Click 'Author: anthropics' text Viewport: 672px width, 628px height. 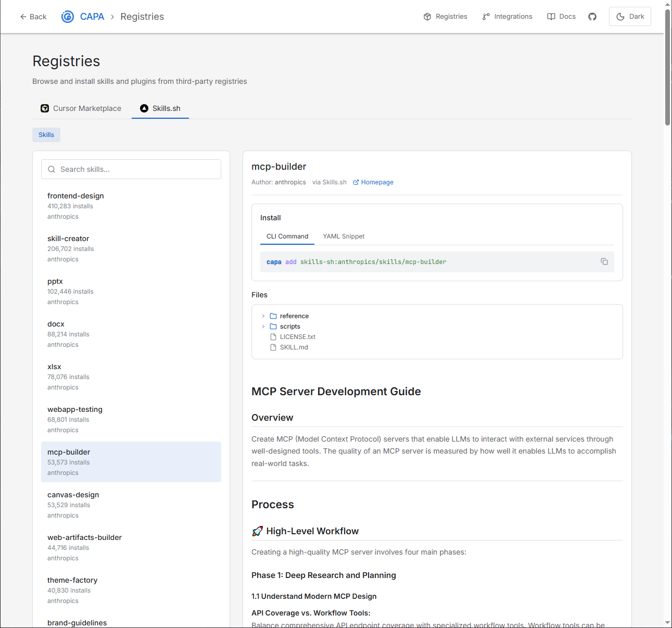[x=278, y=182]
